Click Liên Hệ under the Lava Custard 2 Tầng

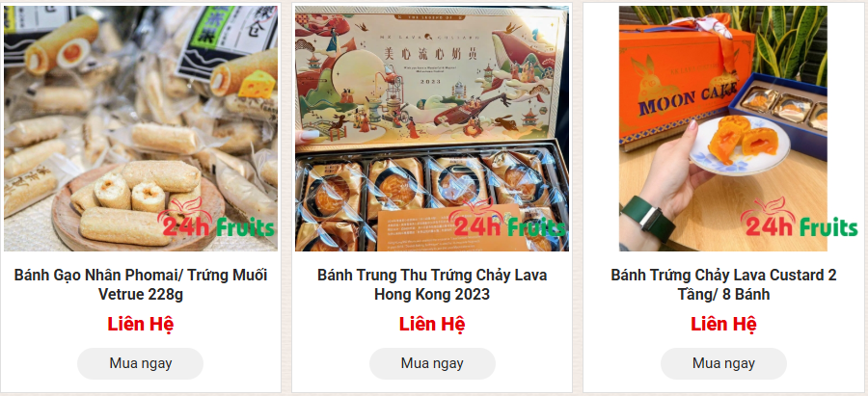(x=723, y=324)
